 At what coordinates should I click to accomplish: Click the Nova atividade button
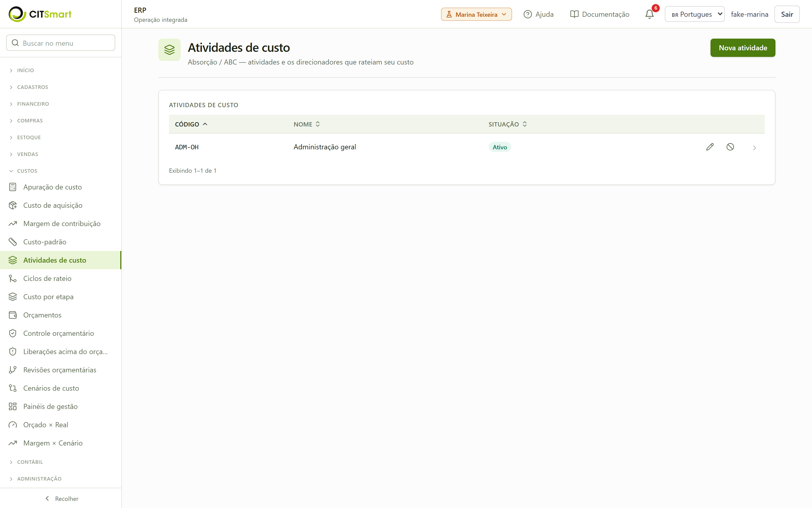[742, 48]
